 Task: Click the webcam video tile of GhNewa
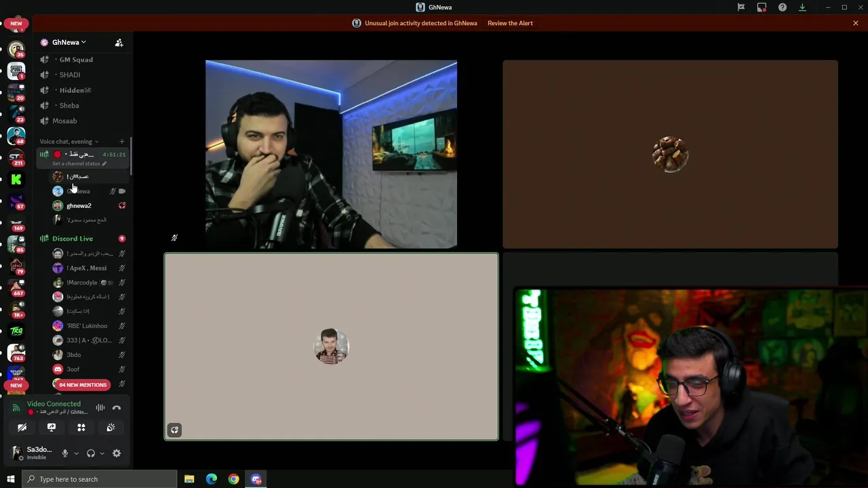pyautogui.click(x=331, y=155)
